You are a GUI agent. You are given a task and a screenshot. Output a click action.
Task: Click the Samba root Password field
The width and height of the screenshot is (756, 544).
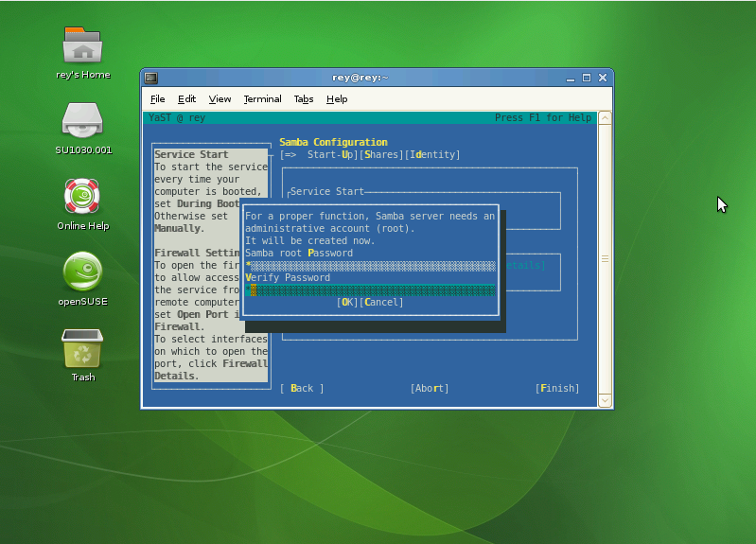pyautogui.click(x=370, y=265)
